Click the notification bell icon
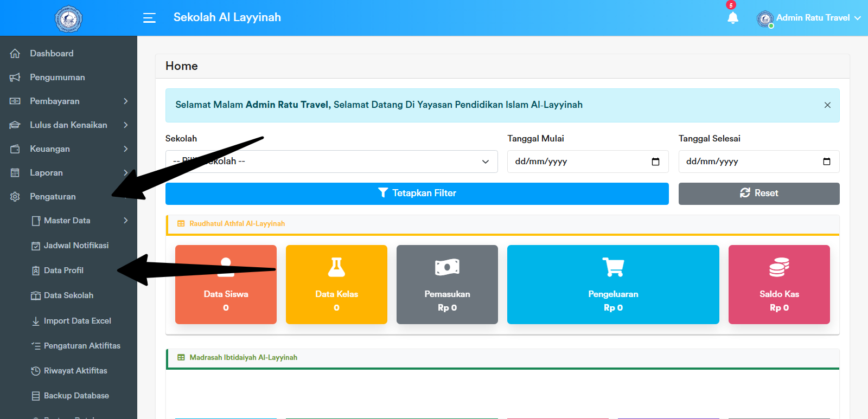 click(732, 18)
